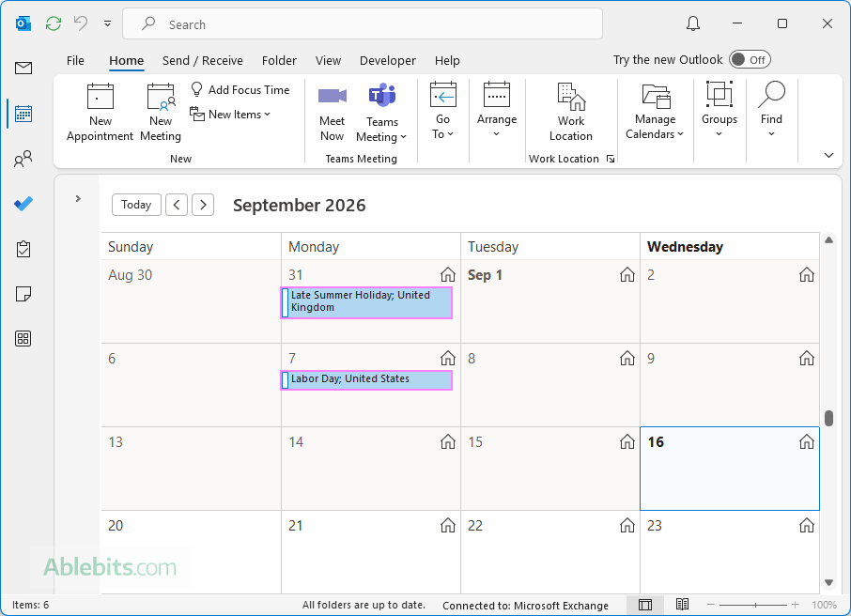The width and height of the screenshot is (851, 616).
Task: Start a Meet Now video call
Action: point(332,113)
